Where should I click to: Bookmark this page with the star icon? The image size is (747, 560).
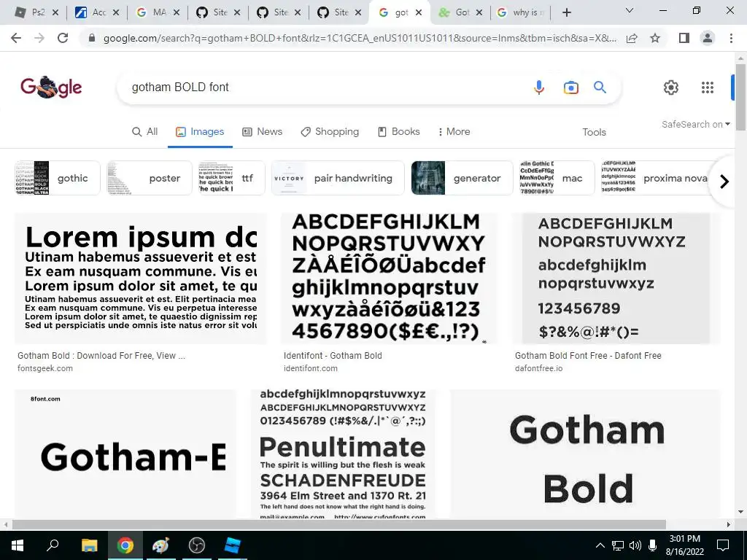pyautogui.click(x=655, y=38)
